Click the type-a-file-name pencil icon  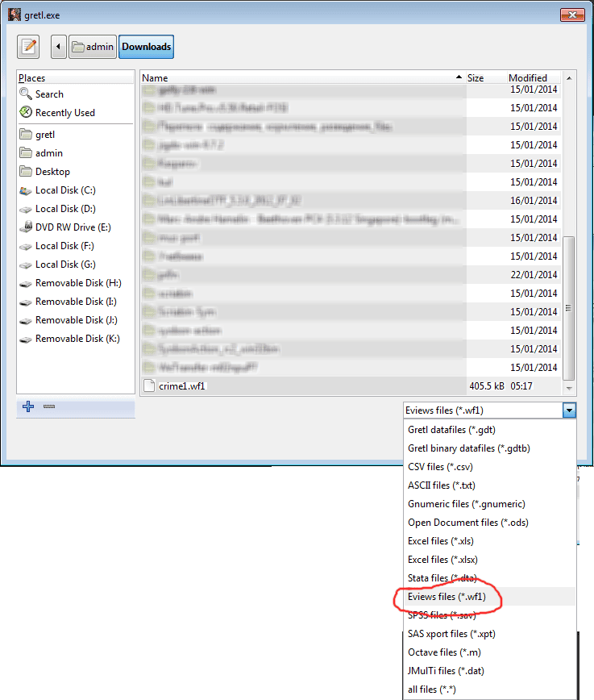coord(28,47)
